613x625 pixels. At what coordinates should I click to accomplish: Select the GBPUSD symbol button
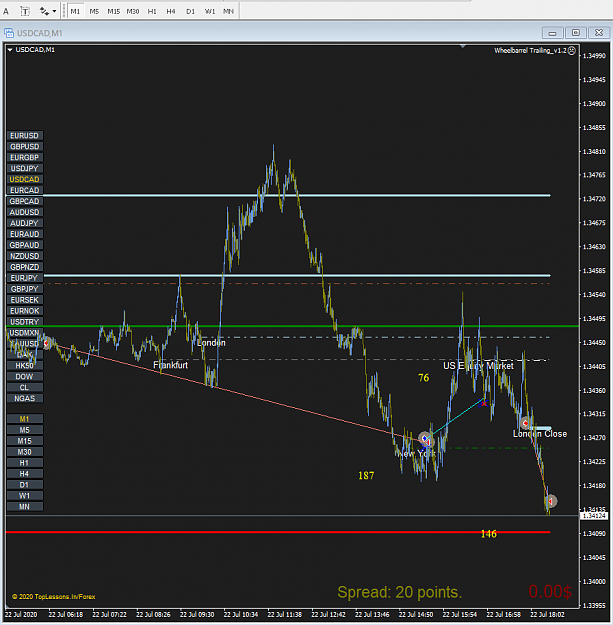coord(25,146)
